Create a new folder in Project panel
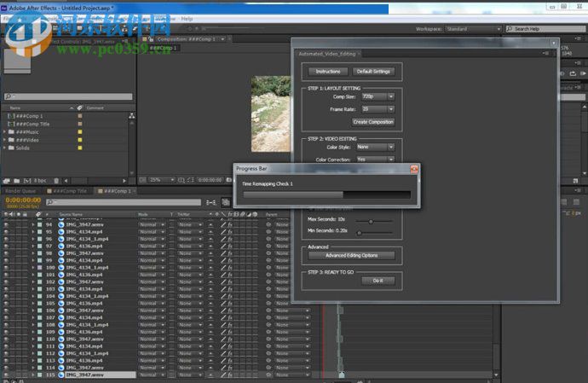 click(x=16, y=181)
